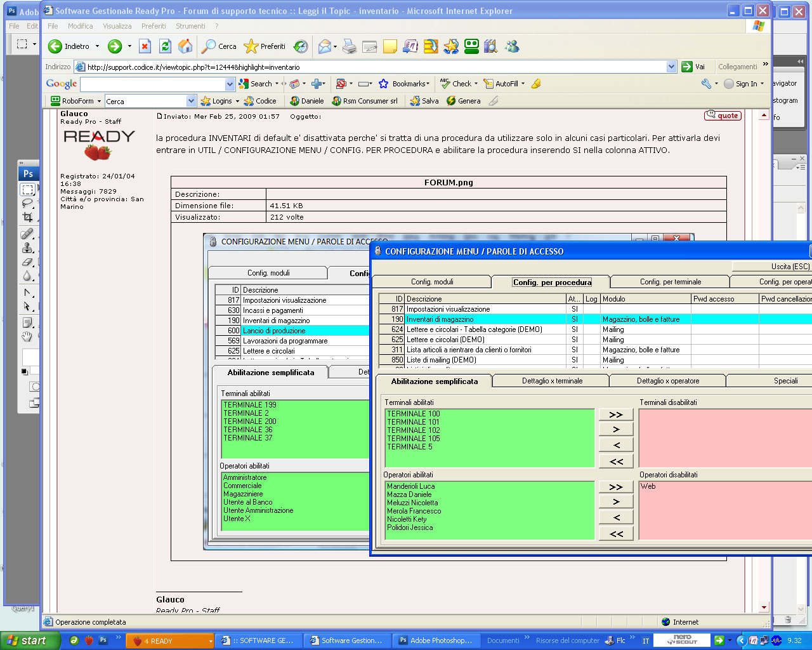Image resolution: width=812 pixels, height=650 pixels.
Task: Choose the Hand tool in Photoshop
Action: (27, 336)
